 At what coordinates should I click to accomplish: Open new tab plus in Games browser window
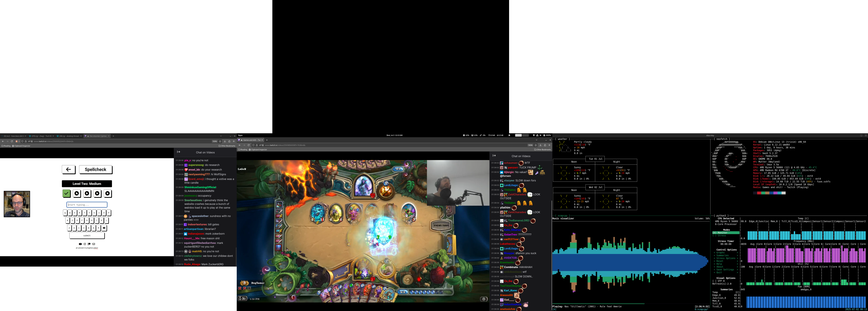(267, 140)
